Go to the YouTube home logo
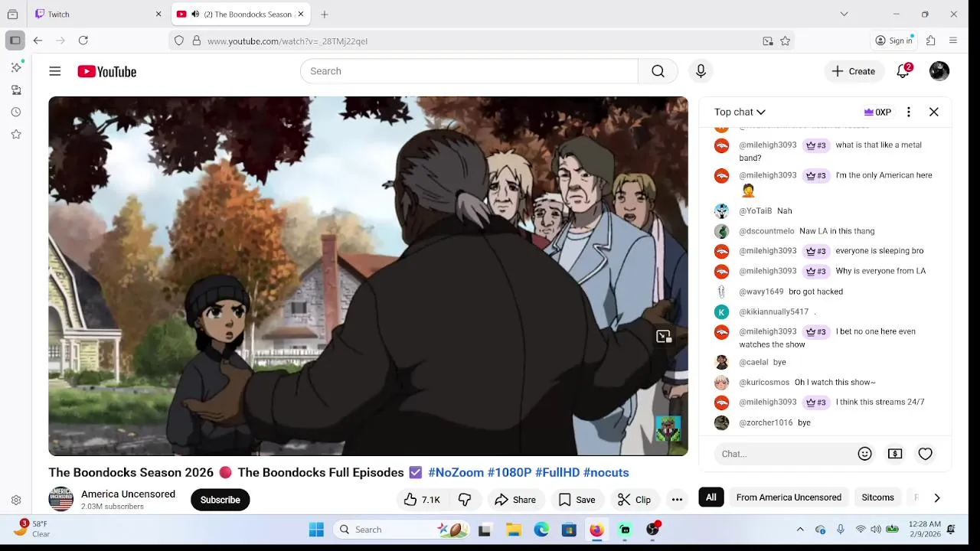 coord(107,72)
